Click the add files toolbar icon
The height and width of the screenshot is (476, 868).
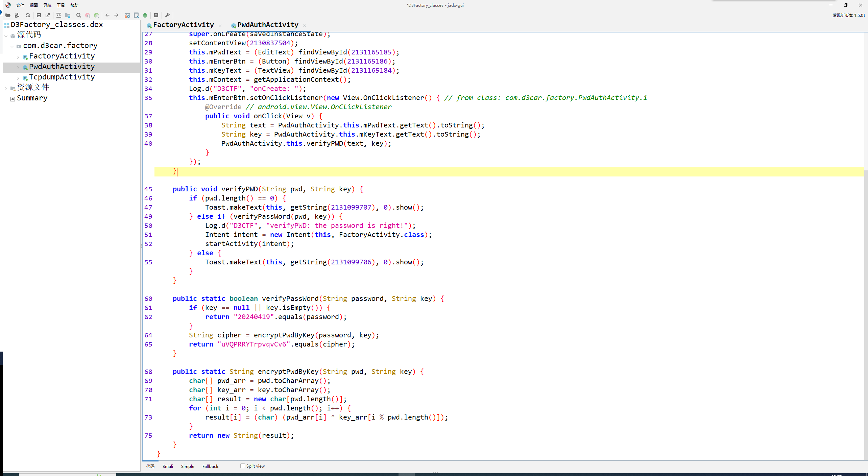tap(17, 15)
